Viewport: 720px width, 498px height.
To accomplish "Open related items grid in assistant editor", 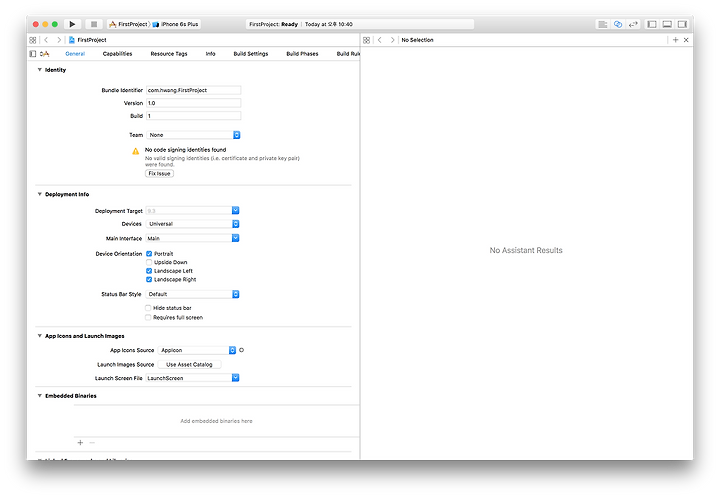I will pos(366,40).
